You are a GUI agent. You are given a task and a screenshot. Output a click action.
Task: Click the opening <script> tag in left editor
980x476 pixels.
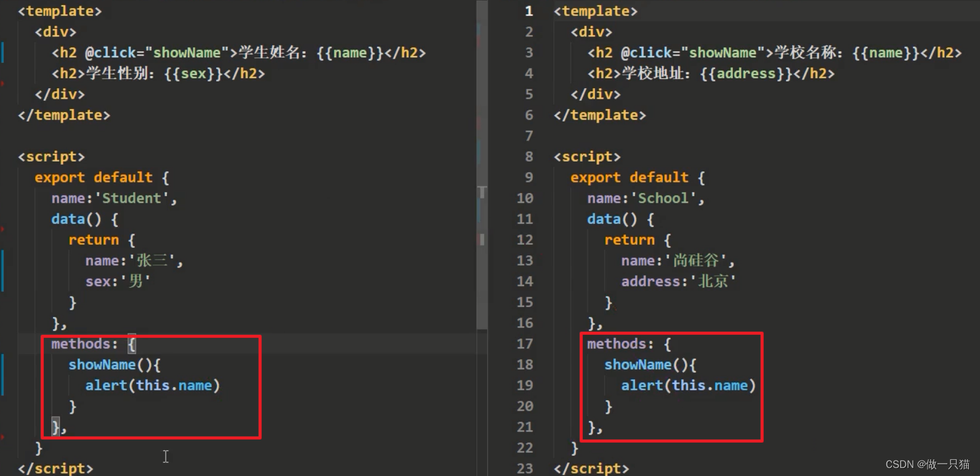51,157
